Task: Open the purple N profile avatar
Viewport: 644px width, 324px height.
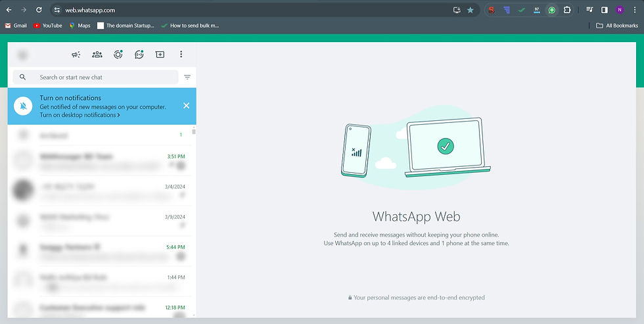Action: point(620,10)
